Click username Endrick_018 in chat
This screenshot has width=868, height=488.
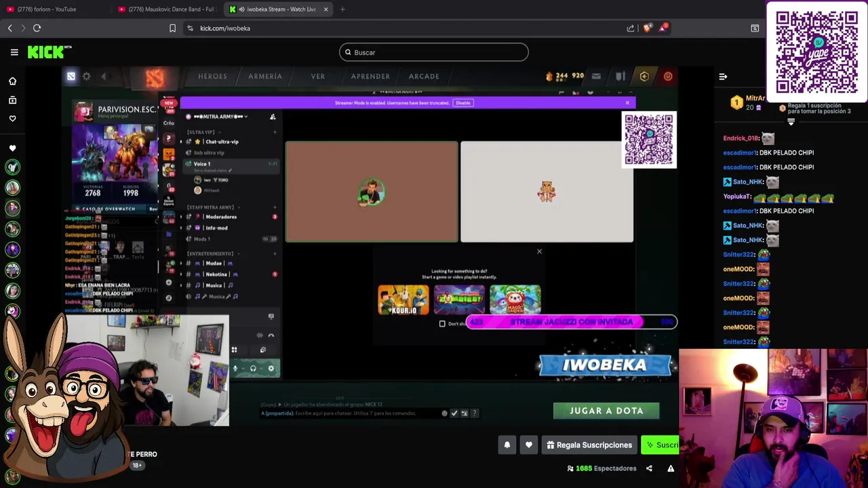point(741,138)
